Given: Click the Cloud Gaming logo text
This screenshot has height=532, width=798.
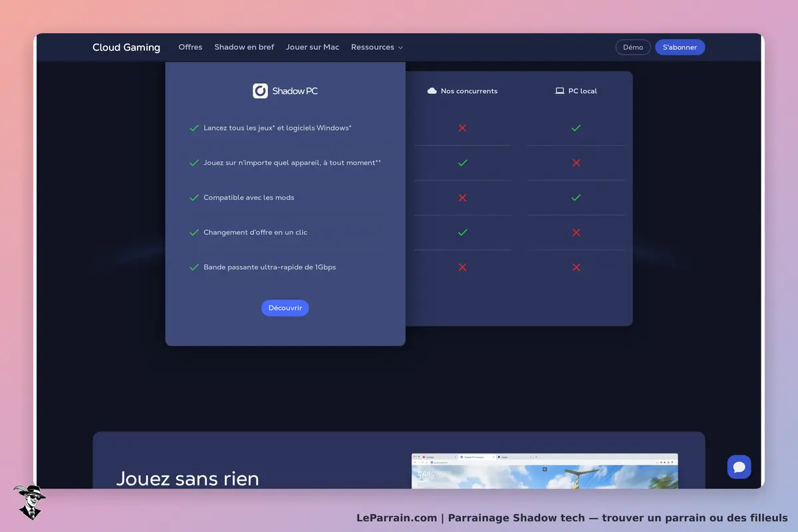Looking at the screenshot, I should 126,47.
